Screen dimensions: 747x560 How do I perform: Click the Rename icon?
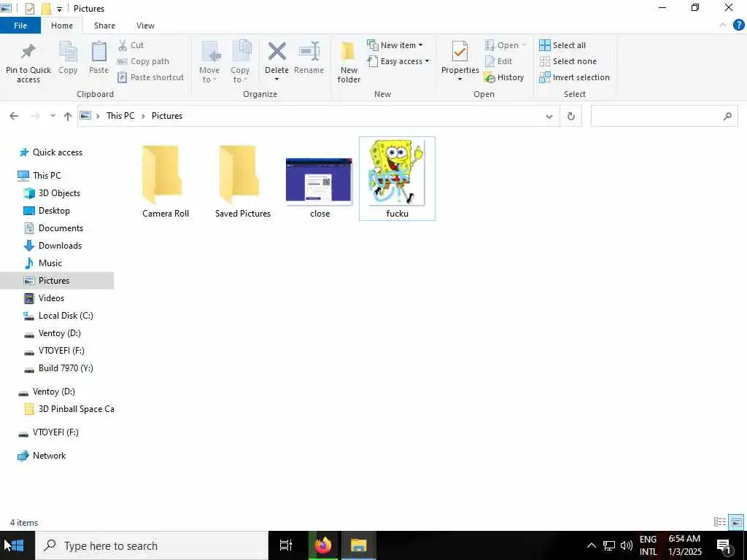coord(309,52)
